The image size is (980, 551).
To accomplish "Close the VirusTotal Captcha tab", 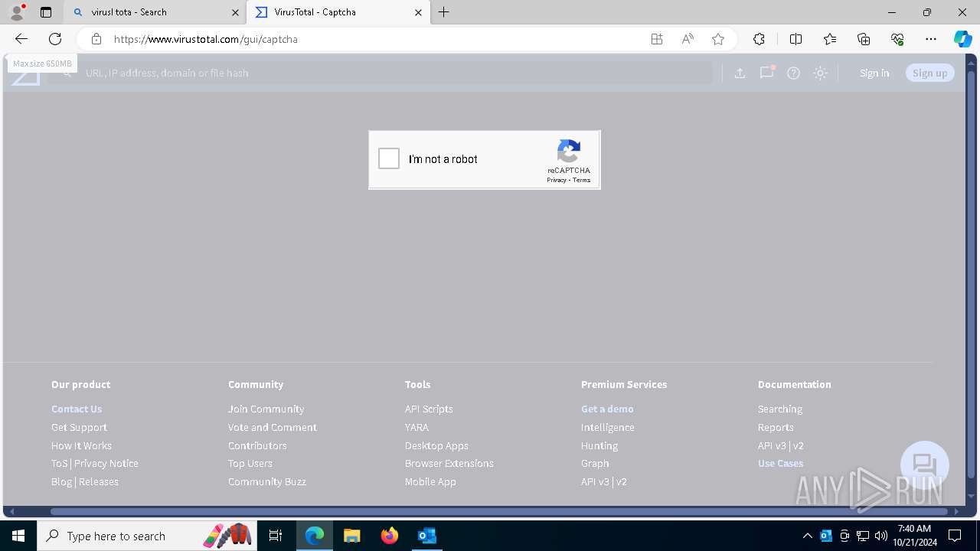I will click(x=418, y=12).
